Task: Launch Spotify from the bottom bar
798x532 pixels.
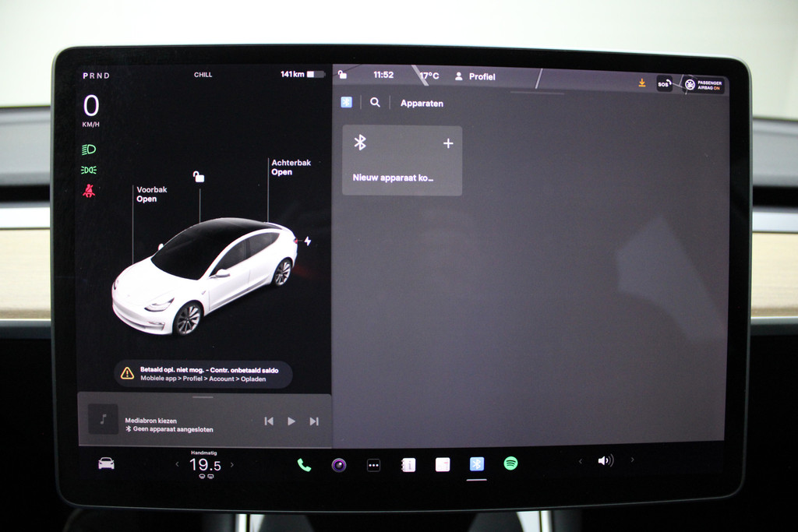Action: click(x=511, y=463)
